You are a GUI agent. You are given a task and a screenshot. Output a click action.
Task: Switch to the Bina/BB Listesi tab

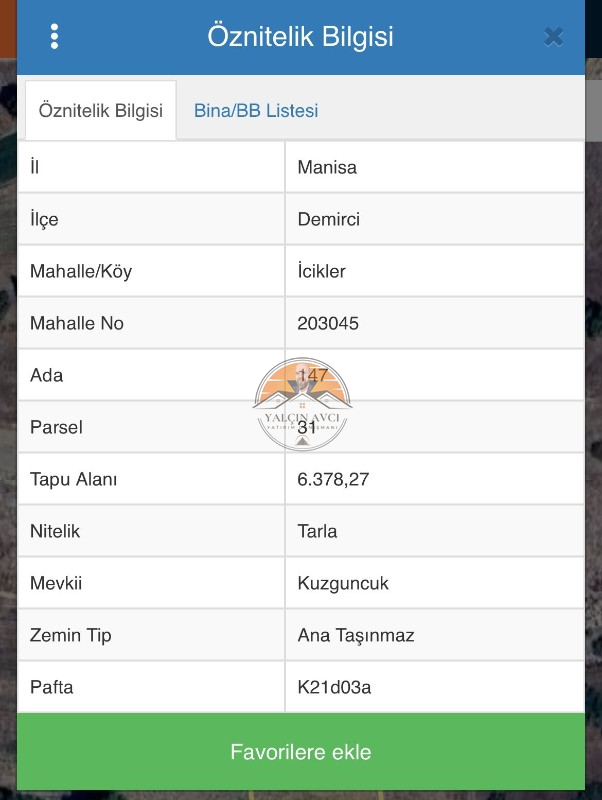coord(256,111)
